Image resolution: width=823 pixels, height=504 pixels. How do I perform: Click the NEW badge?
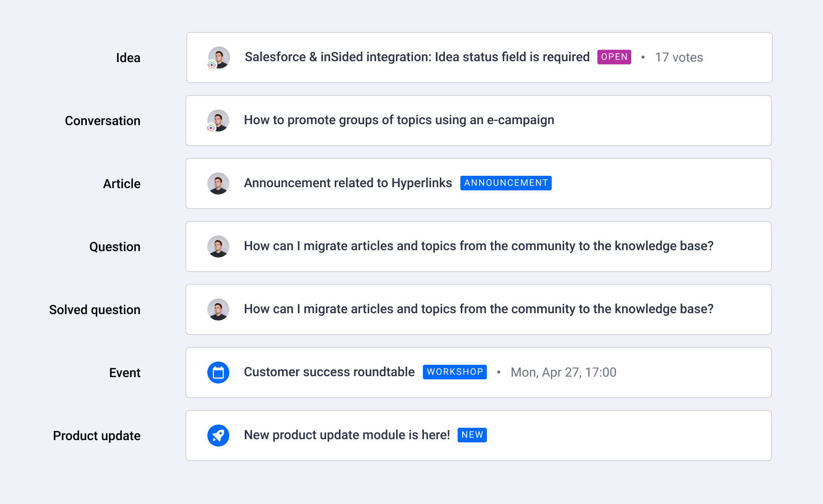[472, 435]
